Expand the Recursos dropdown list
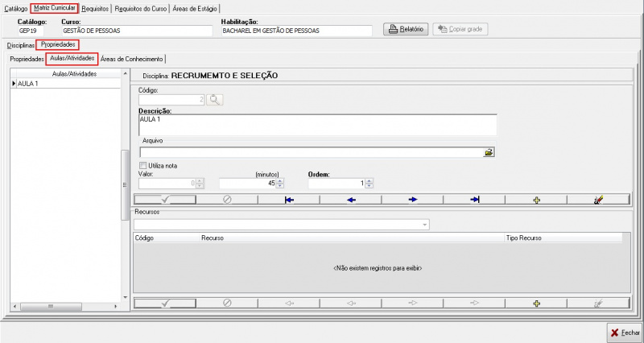This screenshot has height=343, width=644. point(423,225)
